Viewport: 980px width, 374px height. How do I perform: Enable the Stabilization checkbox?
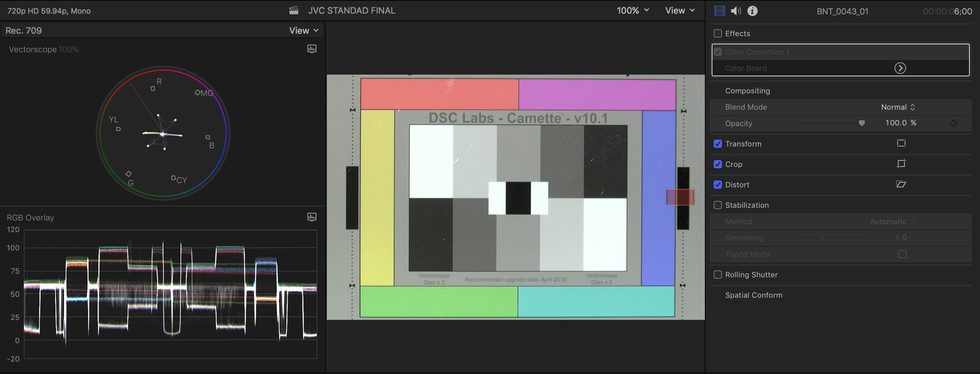(x=718, y=205)
